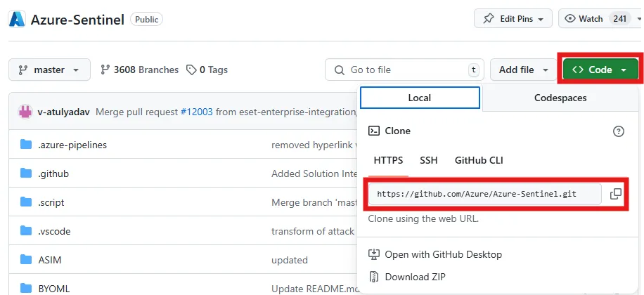Click folder icon for ASIM

point(26,259)
